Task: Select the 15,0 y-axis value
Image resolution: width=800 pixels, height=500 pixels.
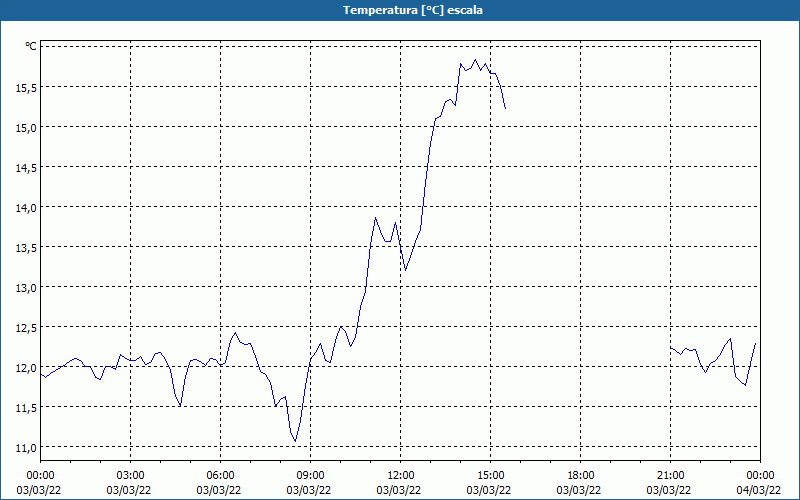Action: [x=26, y=128]
